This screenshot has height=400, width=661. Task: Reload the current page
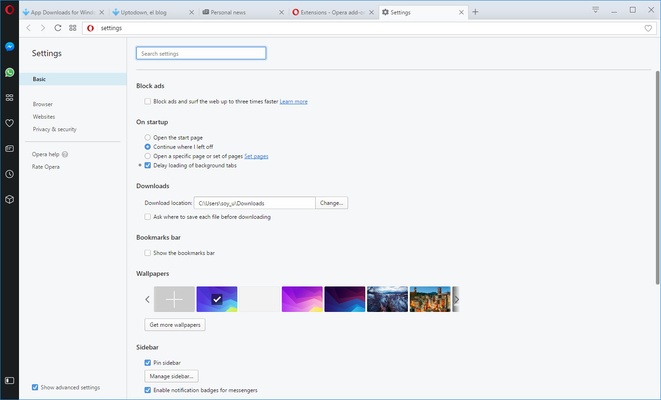click(58, 28)
